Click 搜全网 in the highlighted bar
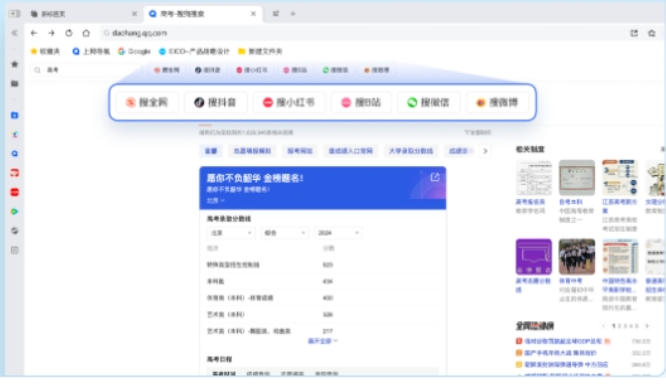The height and width of the screenshot is (387, 666). (147, 102)
